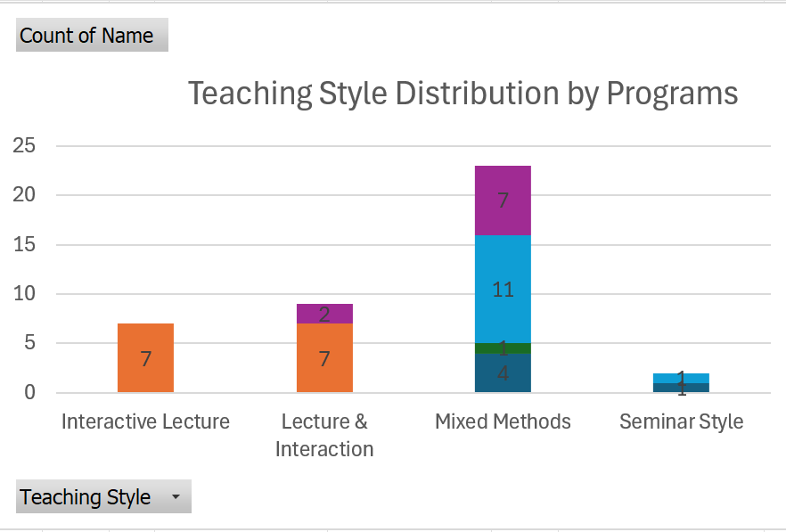Viewport: 786px width, 532px height.
Task: Select the orange Interactive Lecture bar
Action: [x=146, y=358]
